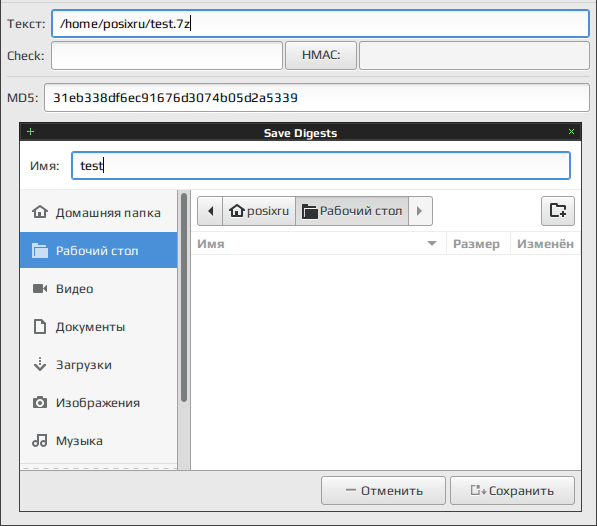Click the create new folder icon

tap(558, 211)
